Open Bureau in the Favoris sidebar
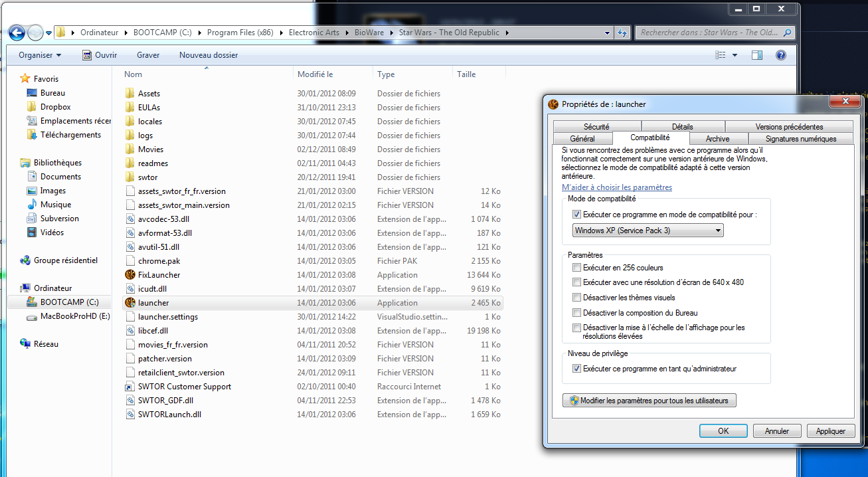This screenshot has width=868, height=477. pyautogui.click(x=52, y=93)
